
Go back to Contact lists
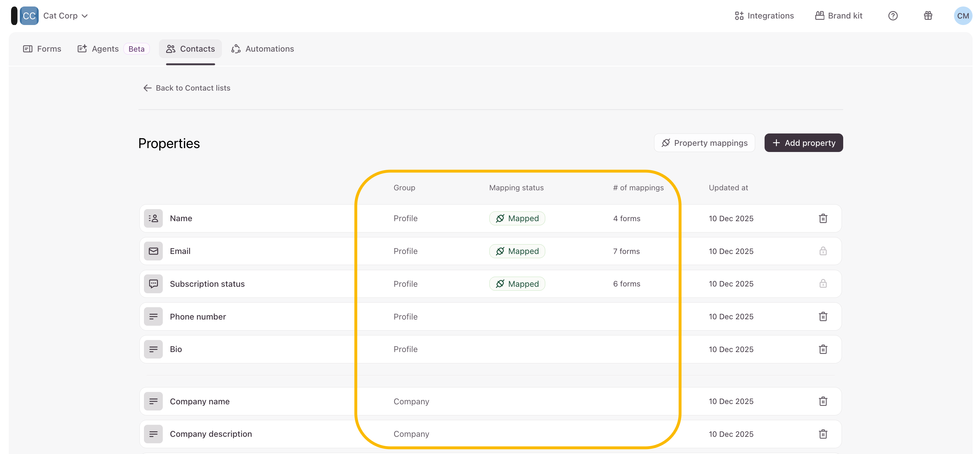187,88
